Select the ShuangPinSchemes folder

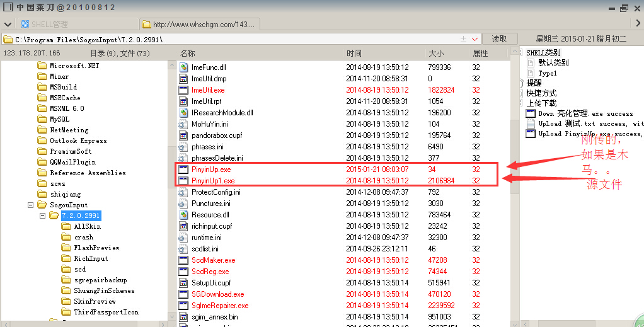coord(104,290)
